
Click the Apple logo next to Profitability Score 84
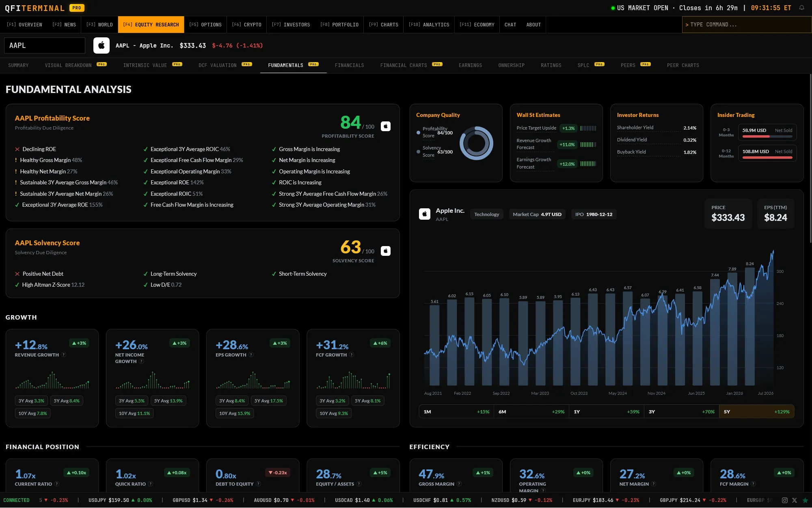(386, 126)
